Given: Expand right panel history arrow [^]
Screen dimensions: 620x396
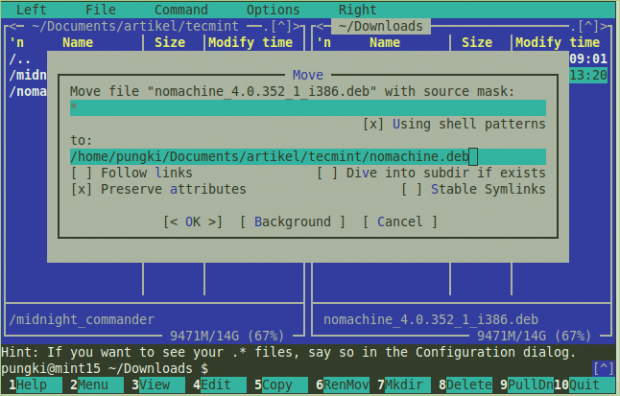Looking at the screenshot, I should pyautogui.click(x=588, y=26).
